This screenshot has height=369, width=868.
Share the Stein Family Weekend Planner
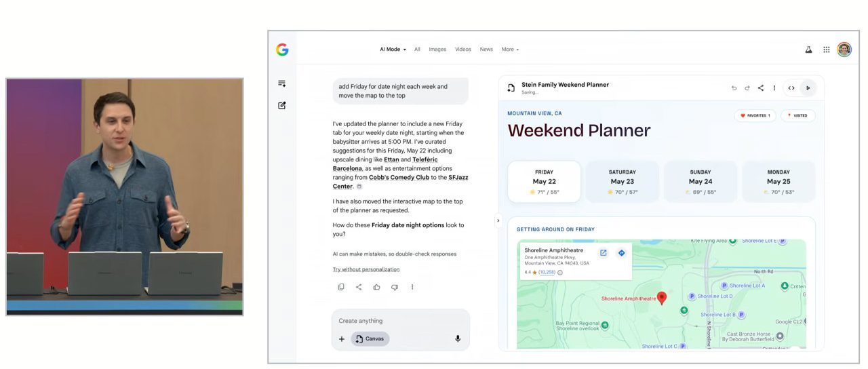pos(761,88)
